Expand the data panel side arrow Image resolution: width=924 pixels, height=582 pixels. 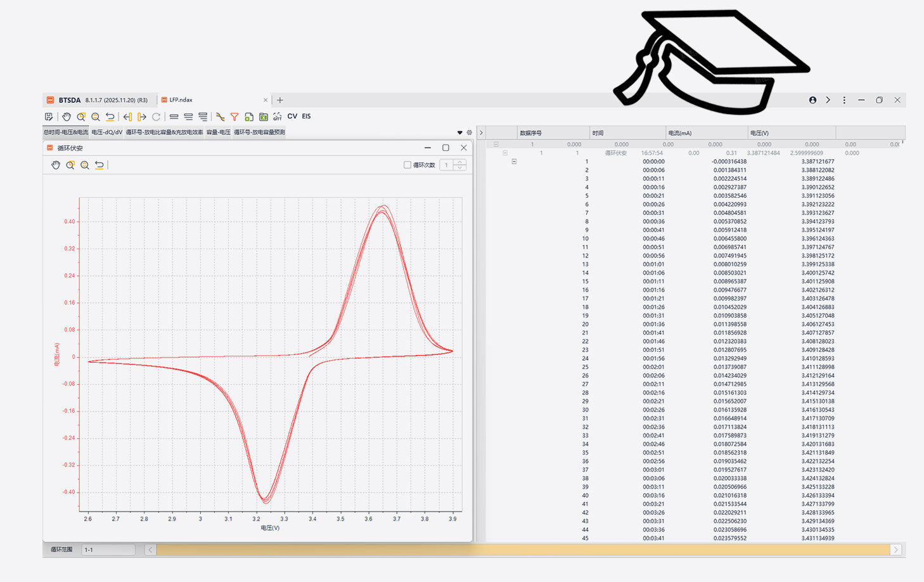(481, 133)
